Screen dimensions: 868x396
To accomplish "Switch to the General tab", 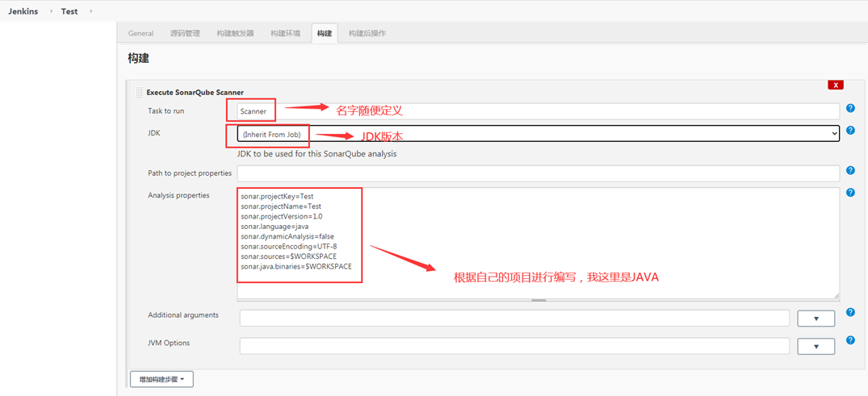I will pos(140,33).
